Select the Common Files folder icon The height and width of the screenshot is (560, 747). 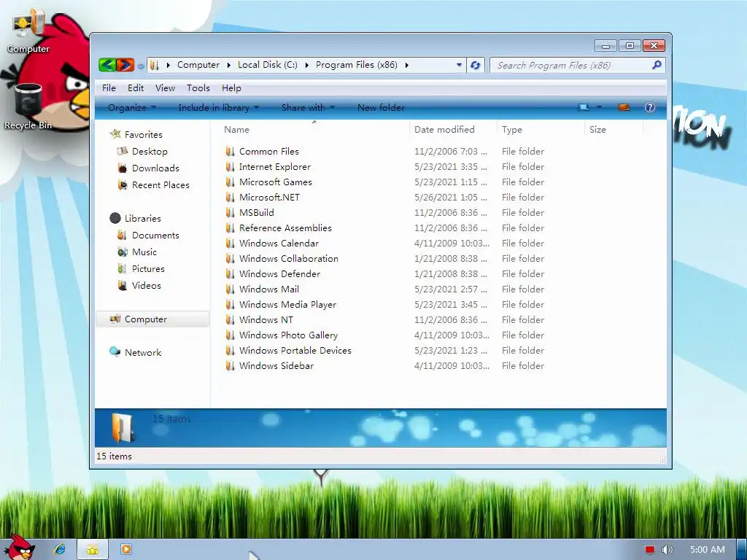click(x=230, y=152)
